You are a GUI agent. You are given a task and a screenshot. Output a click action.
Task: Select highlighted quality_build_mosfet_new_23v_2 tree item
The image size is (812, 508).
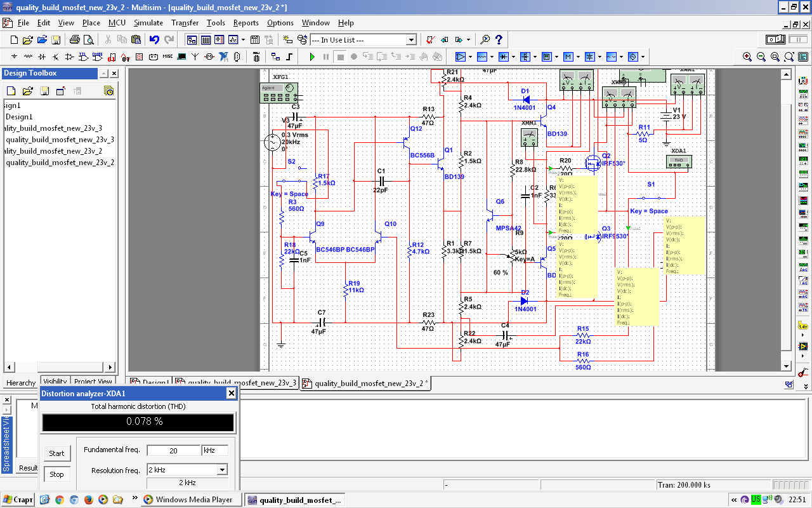(x=60, y=163)
